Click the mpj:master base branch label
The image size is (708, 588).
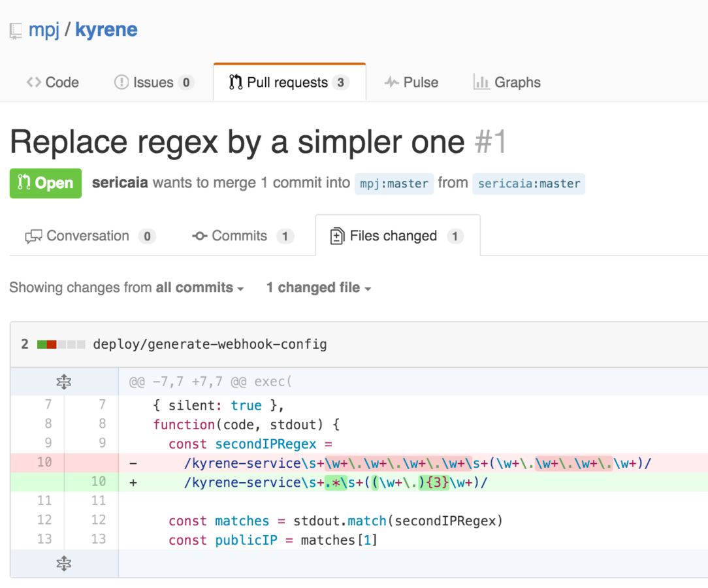(x=394, y=184)
